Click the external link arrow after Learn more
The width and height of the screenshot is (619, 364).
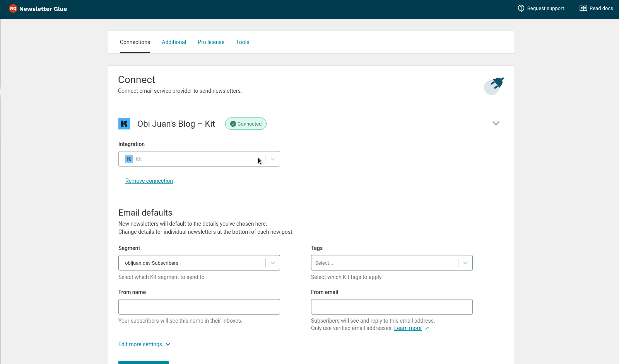[427, 328]
